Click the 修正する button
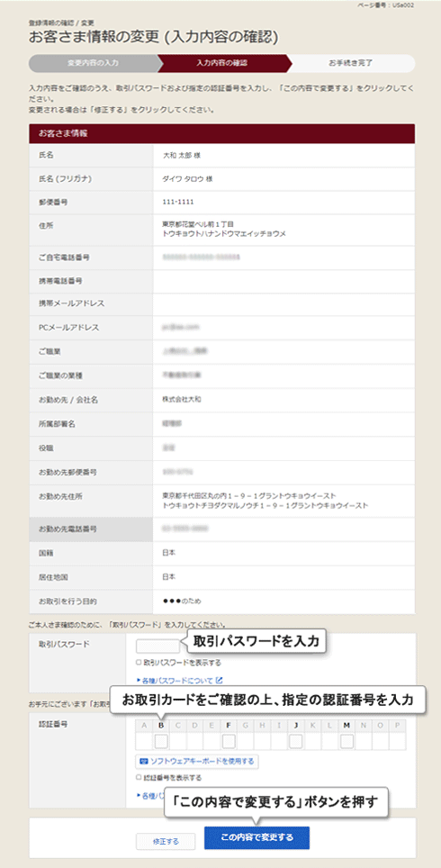This screenshot has width=441, height=868. [166, 841]
